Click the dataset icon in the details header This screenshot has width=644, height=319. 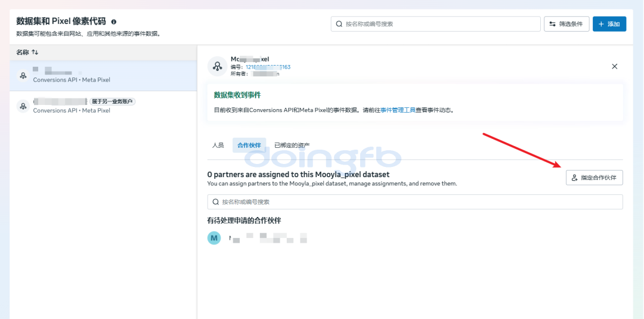(217, 66)
